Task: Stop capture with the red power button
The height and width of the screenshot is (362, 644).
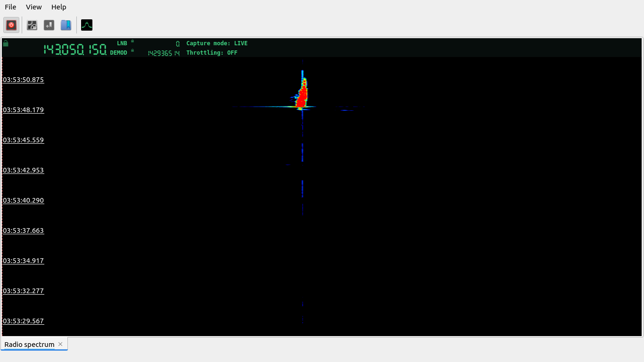Action: (11, 25)
